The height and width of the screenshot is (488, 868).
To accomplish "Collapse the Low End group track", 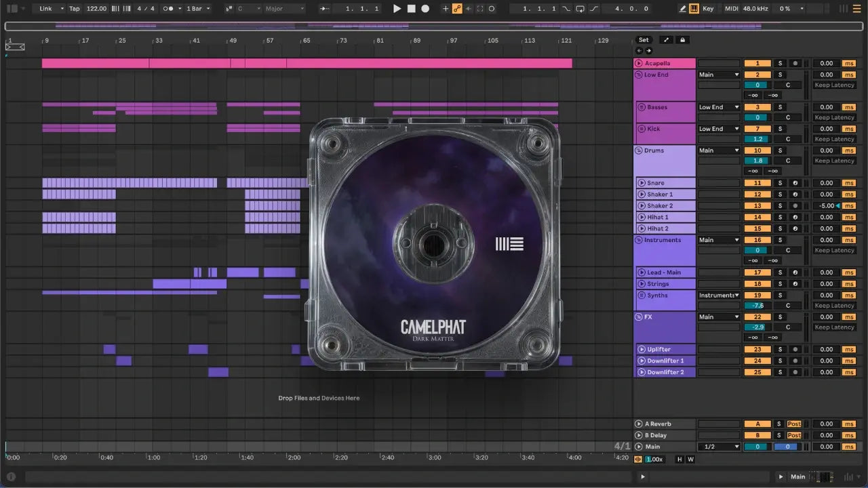I will (639, 75).
